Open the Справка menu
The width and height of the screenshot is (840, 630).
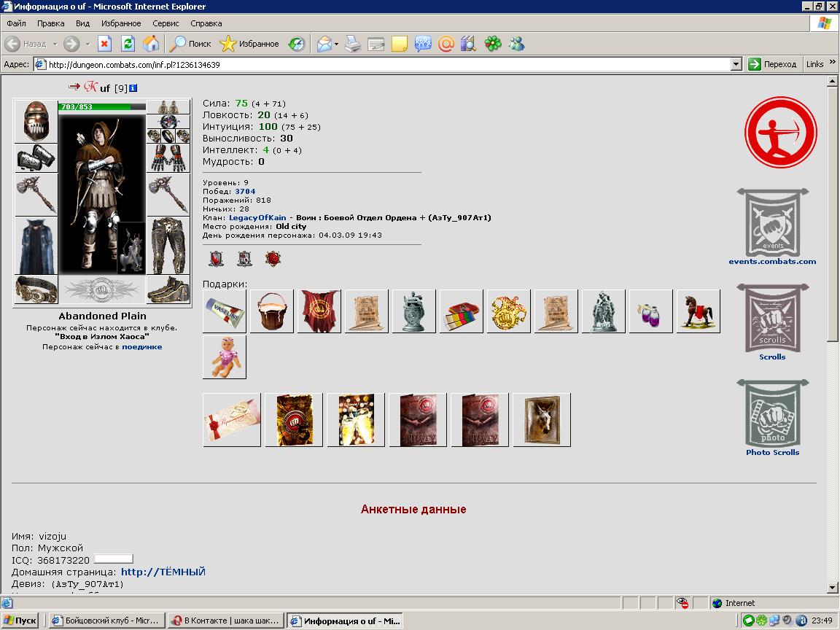pyautogui.click(x=206, y=23)
